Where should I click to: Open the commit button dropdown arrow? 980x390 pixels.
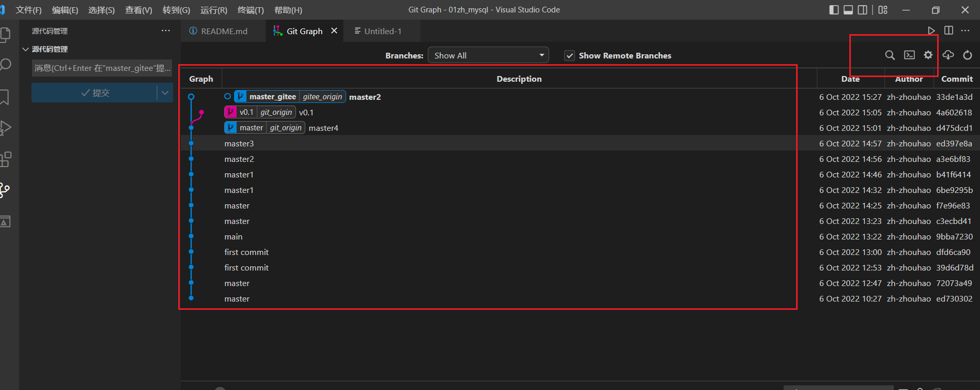(165, 93)
